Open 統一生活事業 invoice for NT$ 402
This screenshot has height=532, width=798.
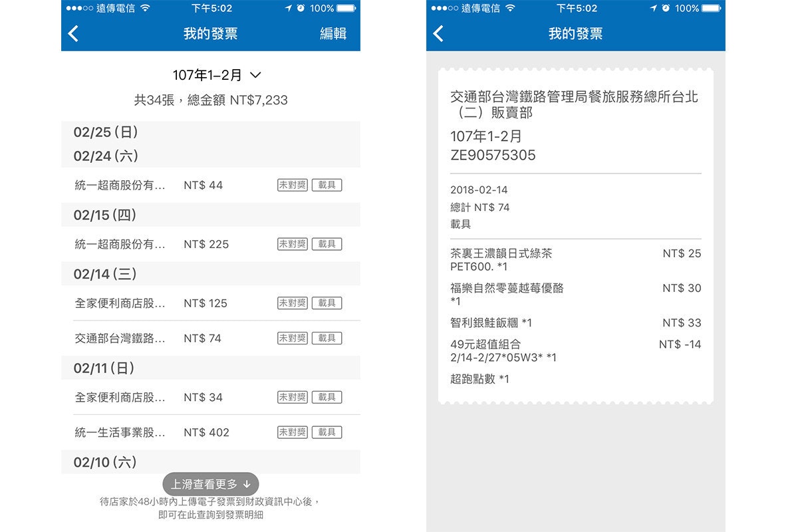[211, 432]
